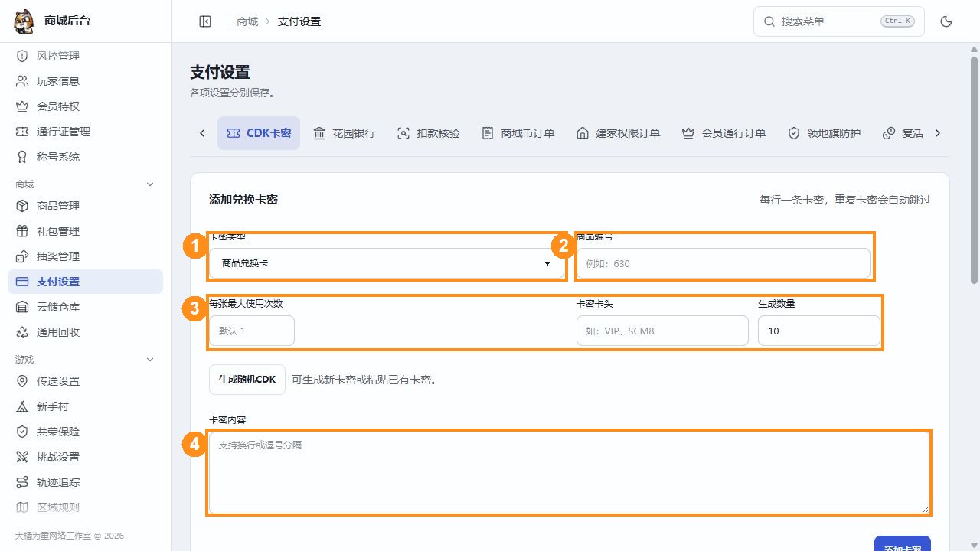Click the 卡密卡头 input field
Viewport: 980px width, 551px height.
coord(662,331)
